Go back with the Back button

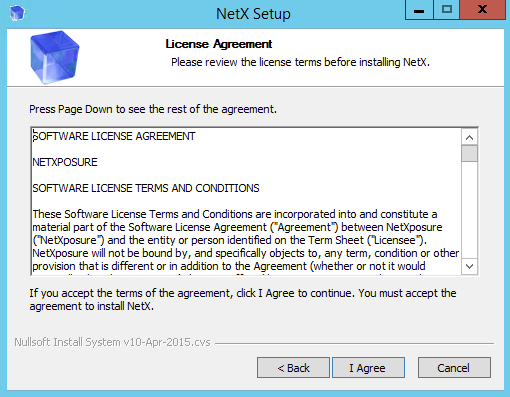(x=293, y=368)
